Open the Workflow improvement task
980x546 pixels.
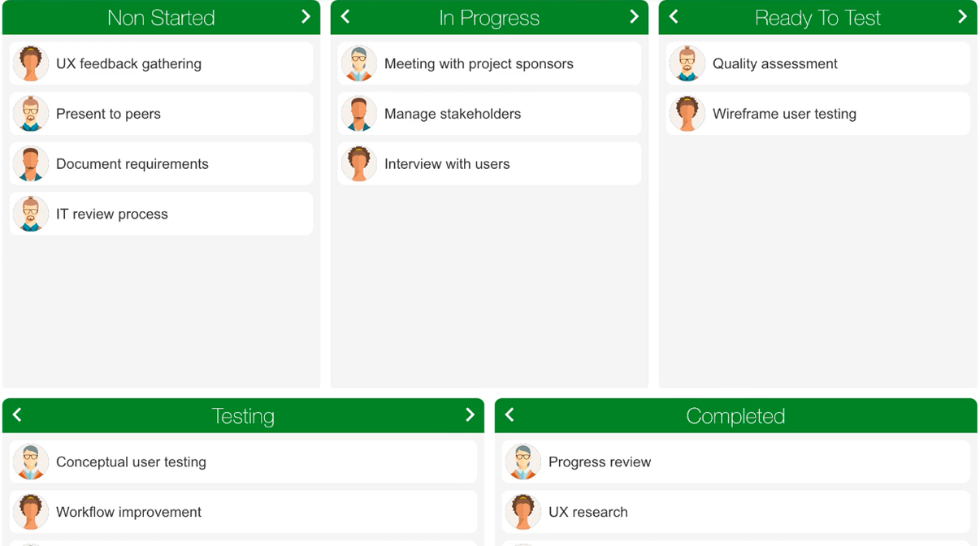pyautogui.click(x=244, y=512)
